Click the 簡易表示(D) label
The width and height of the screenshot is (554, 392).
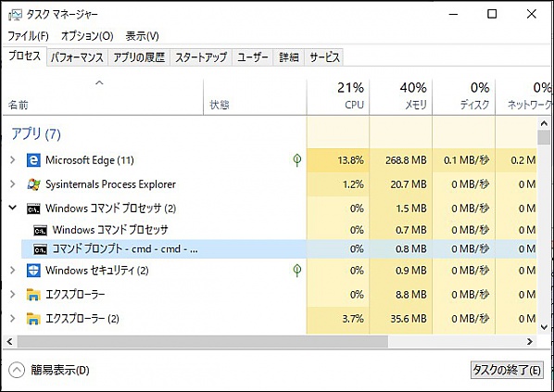[60, 370]
